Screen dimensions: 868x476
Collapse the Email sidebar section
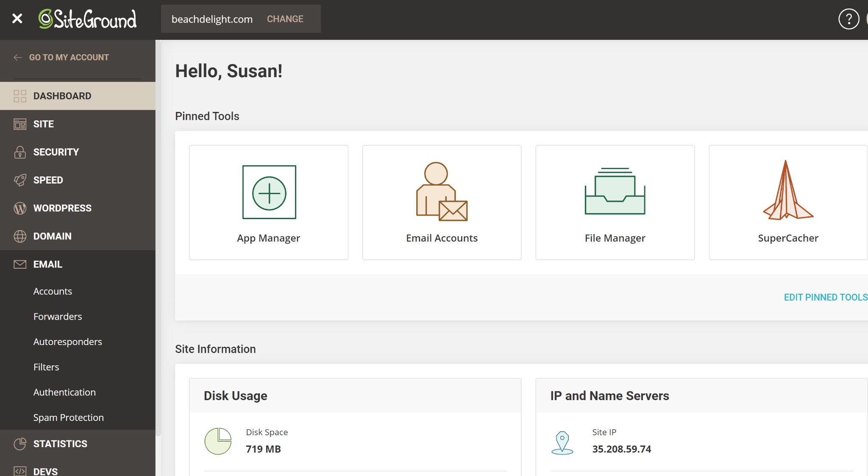(48, 264)
